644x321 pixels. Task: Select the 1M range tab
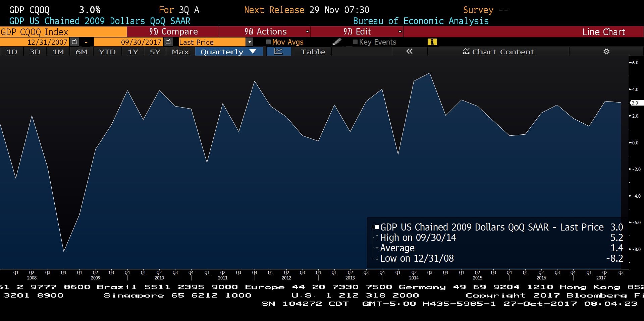[x=58, y=52]
